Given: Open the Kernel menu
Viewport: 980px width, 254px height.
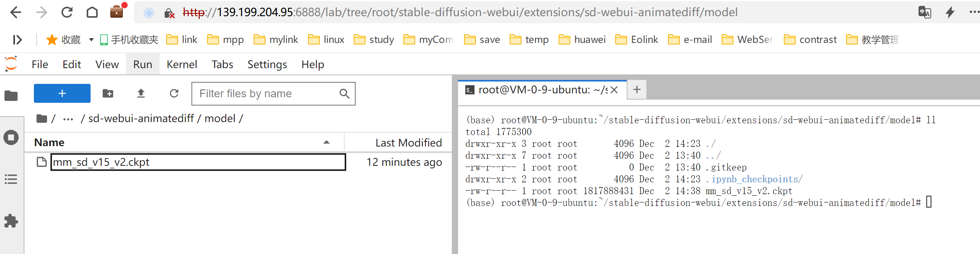Looking at the screenshot, I should [x=182, y=65].
